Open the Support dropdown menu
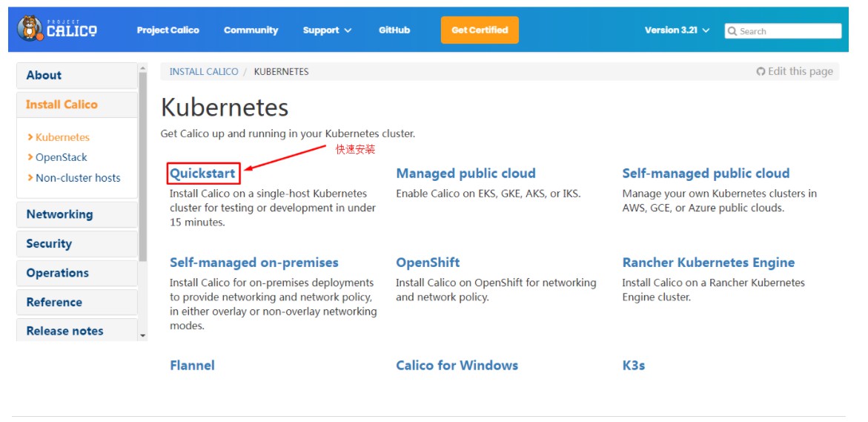This screenshot has width=868, height=422. point(327,30)
